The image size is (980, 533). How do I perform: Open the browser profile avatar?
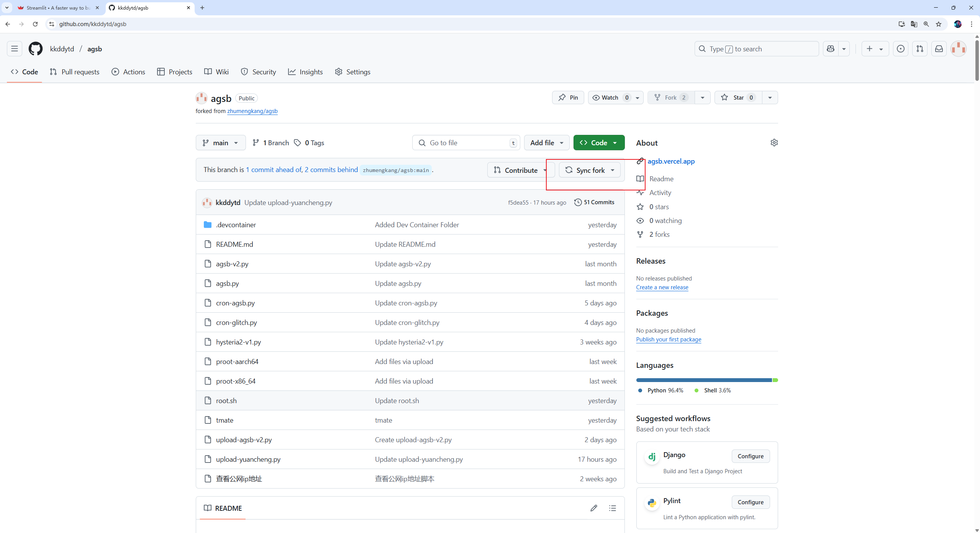(958, 24)
